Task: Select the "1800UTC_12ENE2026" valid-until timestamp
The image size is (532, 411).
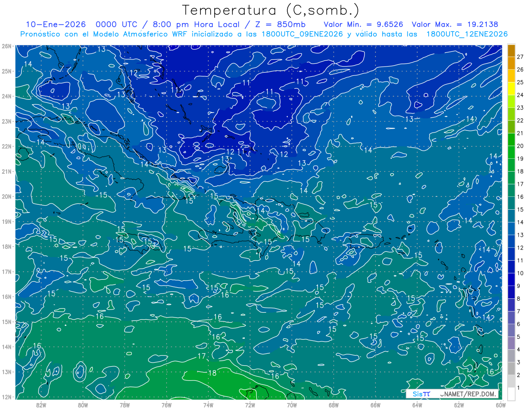Action: pos(467,34)
